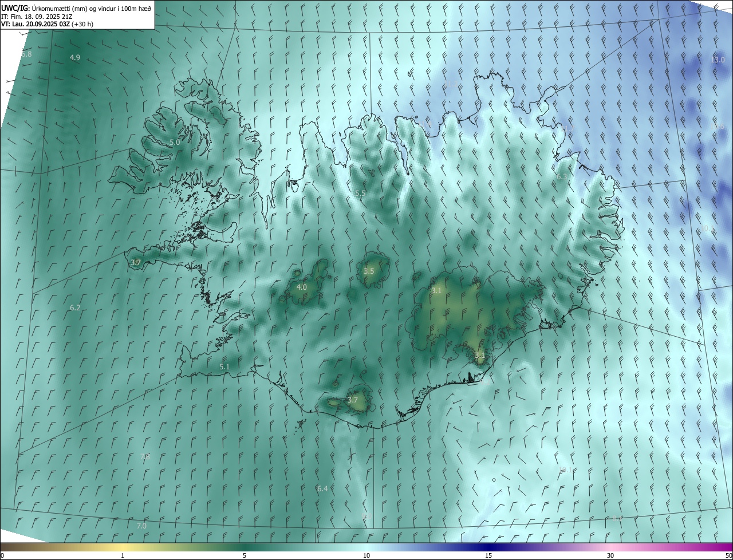The width and height of the screenshot is (733, 560).
Task: Select the 7.0 value label
Action: coord(141,526)
